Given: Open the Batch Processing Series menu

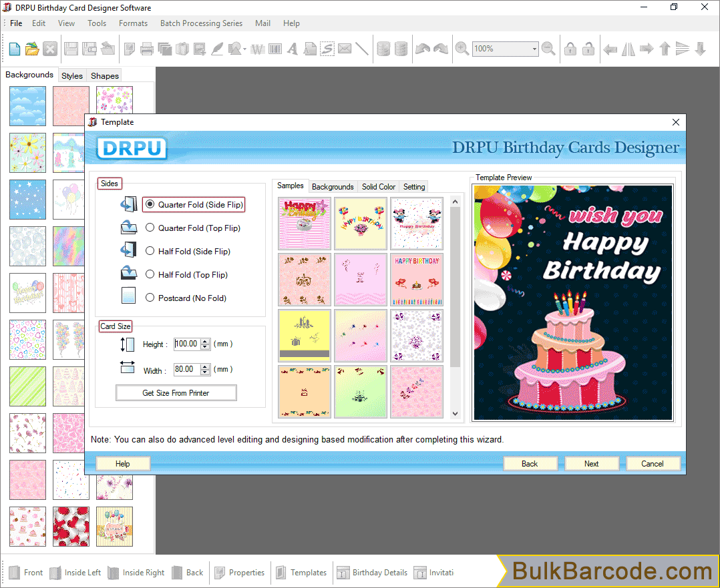Looking at the screenshot, I should [x=201, y=23].
